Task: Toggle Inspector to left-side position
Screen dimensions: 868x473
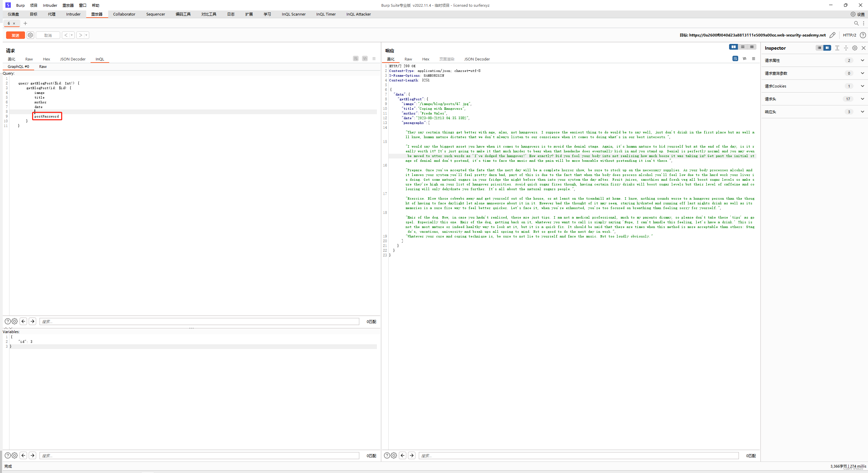Action: [819, 48]
